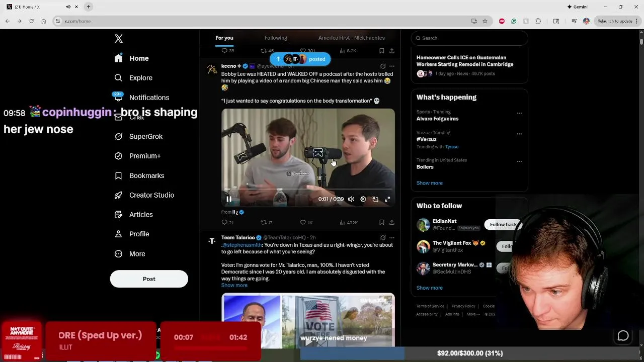
Task: Open a new Chrome tab
Action: (x=89, y=7)
